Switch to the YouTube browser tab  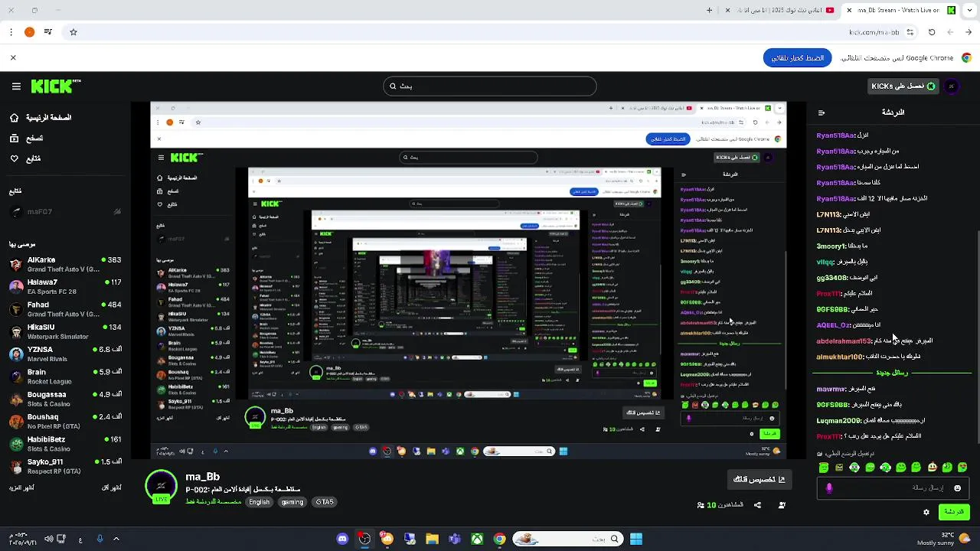click(x=781, y=10)
